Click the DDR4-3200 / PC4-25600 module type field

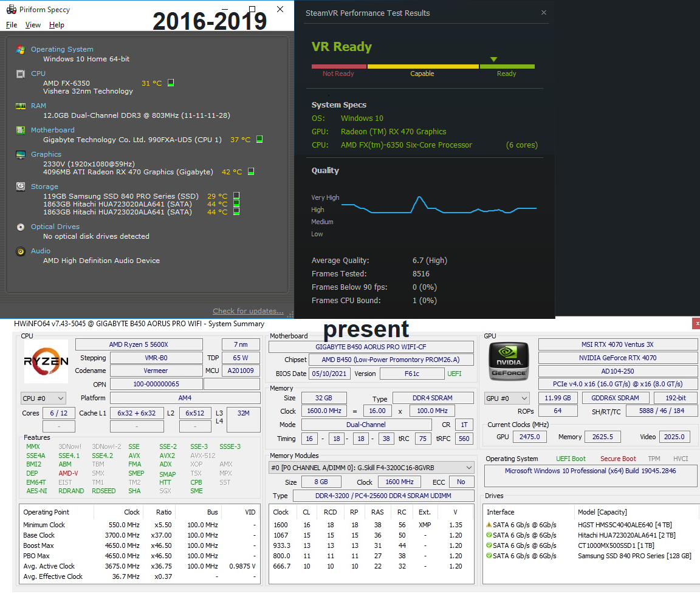tap(383, 496)
